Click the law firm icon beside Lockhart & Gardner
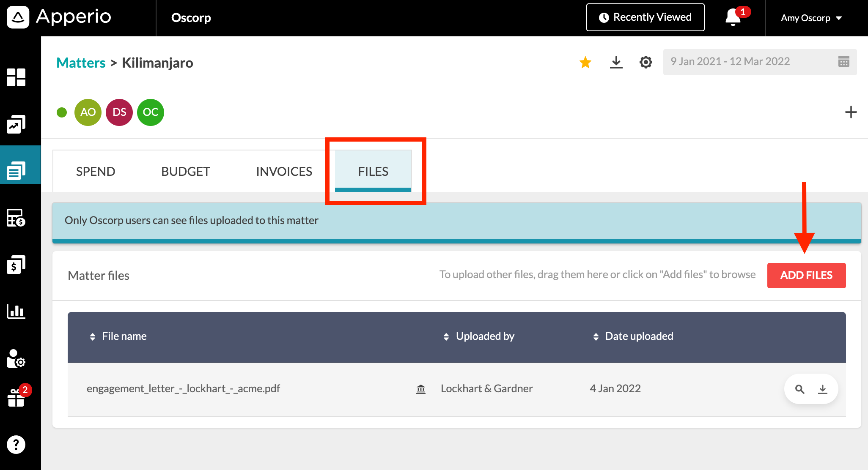The image size is (868, 470). (421, 389)
